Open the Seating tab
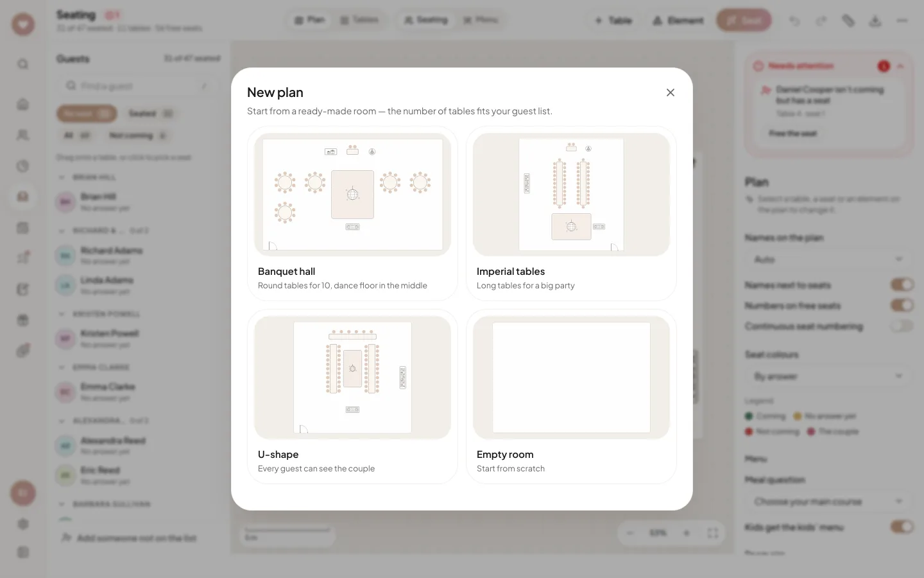The image size is (924, 578). click(x=425, y=20)
